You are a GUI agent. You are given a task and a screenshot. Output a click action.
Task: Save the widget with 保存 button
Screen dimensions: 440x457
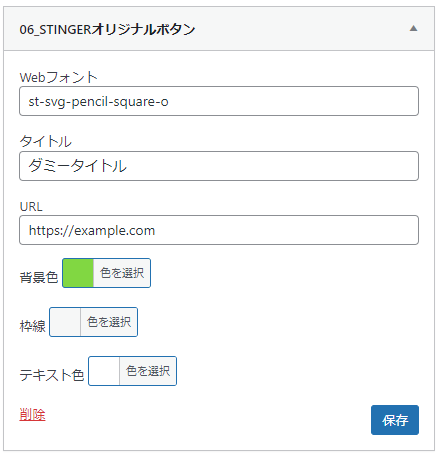tap(395, 420)
